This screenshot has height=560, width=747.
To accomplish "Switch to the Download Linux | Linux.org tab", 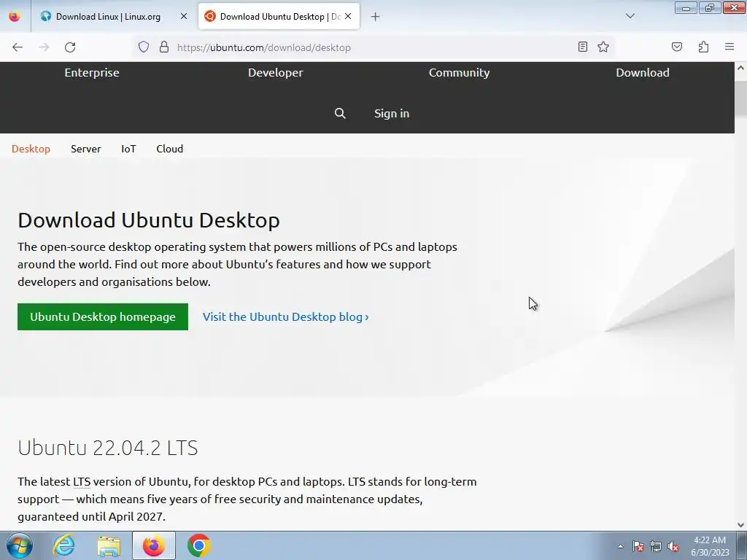I will coord(115,16).
